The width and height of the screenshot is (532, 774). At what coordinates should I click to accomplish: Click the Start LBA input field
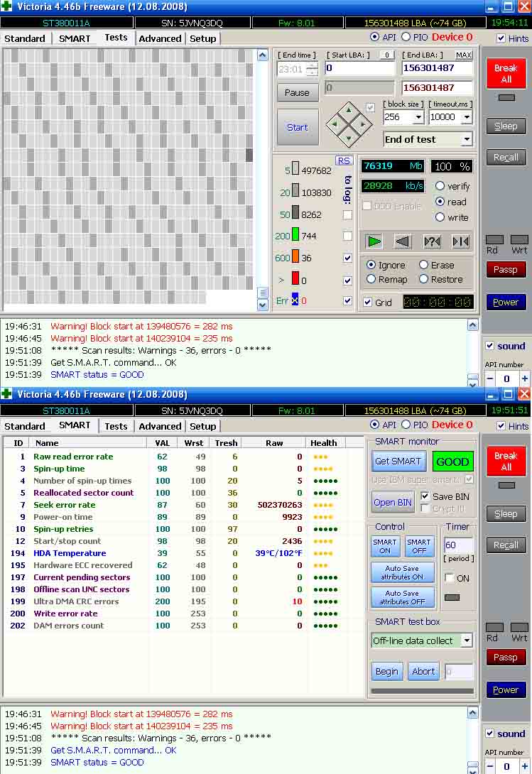pyautogui.click(x=360, y=68)
